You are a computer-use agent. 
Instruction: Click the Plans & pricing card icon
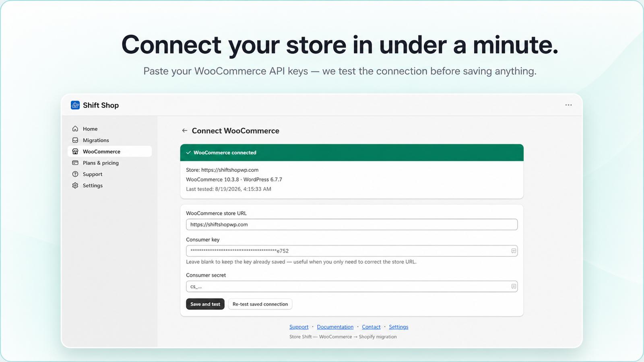[75, 162]
